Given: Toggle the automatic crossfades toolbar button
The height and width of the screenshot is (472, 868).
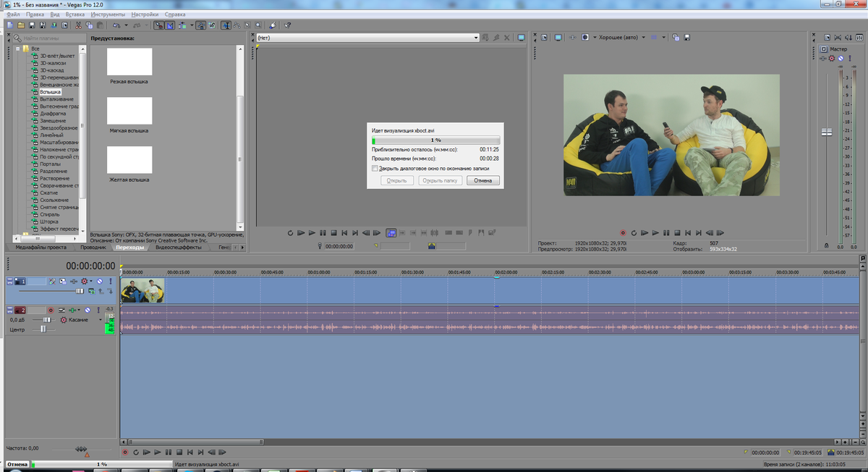Looking at the screenshot, I should click(169, 25).
